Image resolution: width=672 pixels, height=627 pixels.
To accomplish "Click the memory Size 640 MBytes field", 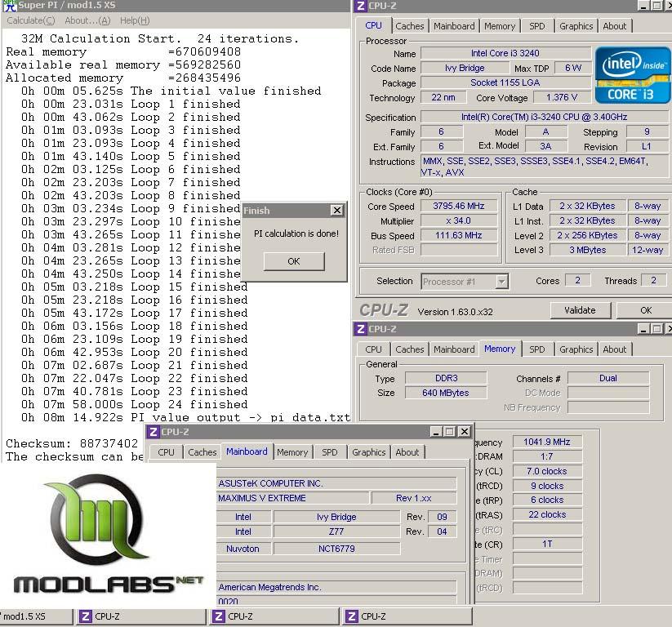I will click(446, 393).
